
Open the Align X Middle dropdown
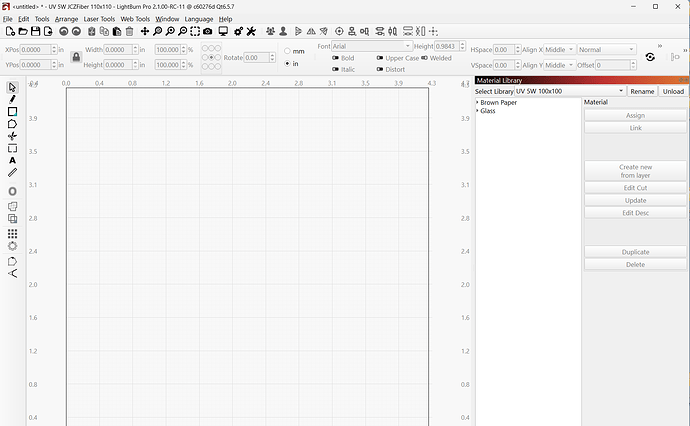(x=560, y=49)
